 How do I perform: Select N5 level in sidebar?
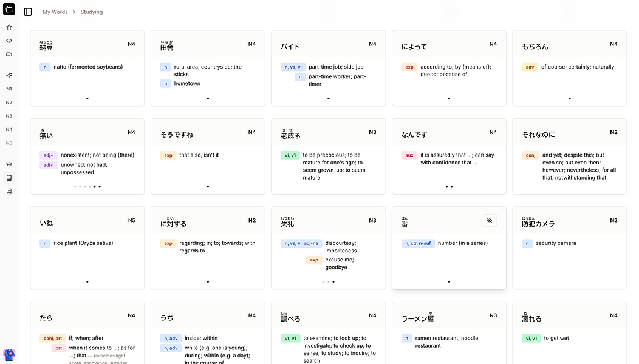[x=9, y=143]
